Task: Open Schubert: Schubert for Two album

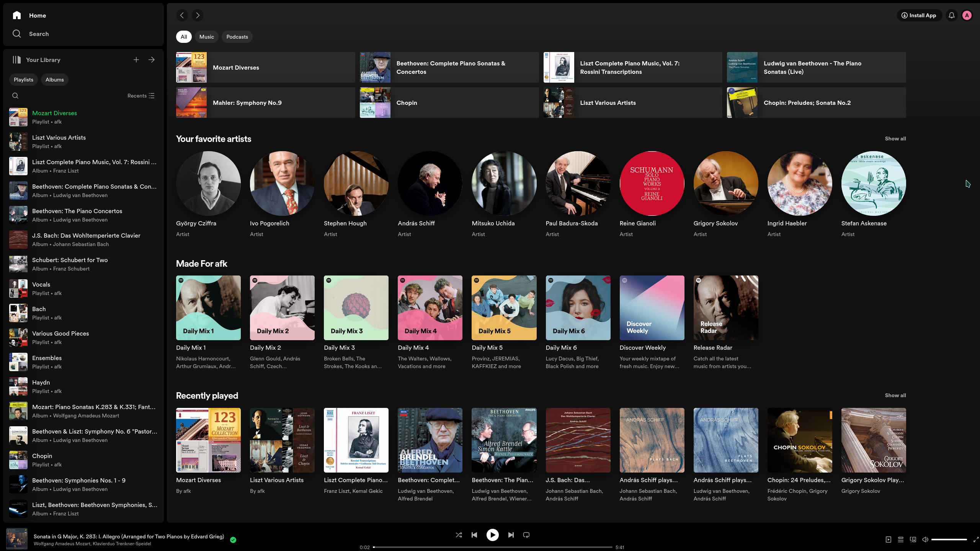Action: [x=83, y=264]
